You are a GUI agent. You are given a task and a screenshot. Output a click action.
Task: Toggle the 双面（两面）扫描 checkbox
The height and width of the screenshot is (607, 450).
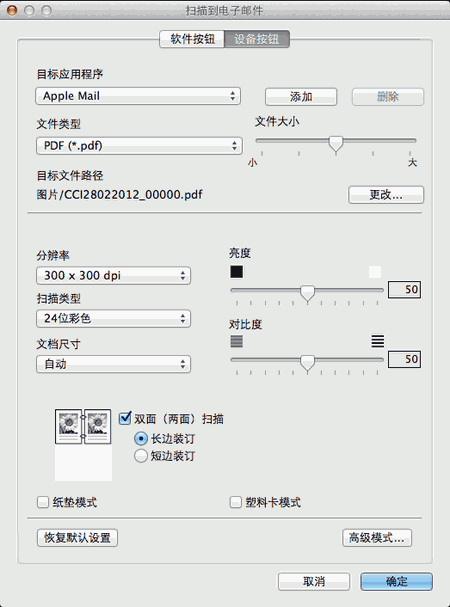coord(125,418)
